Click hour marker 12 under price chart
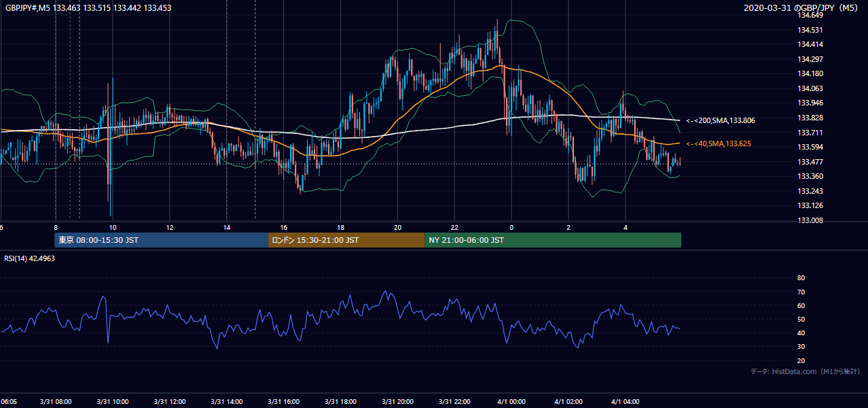 pyautogui.click(x=170, y=228)
